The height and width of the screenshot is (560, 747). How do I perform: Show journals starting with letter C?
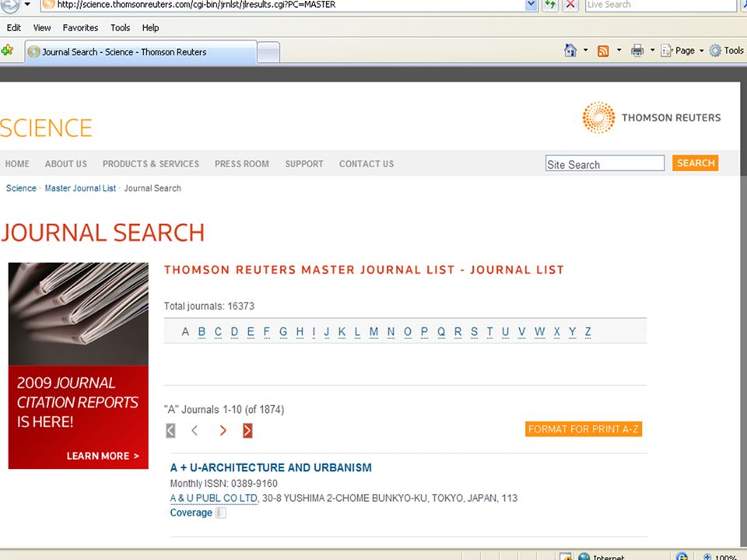[x=218, y=332]
